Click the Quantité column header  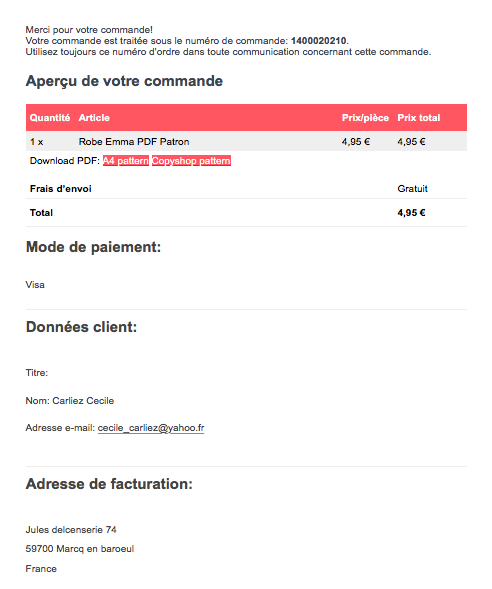(x=50, y=118)
